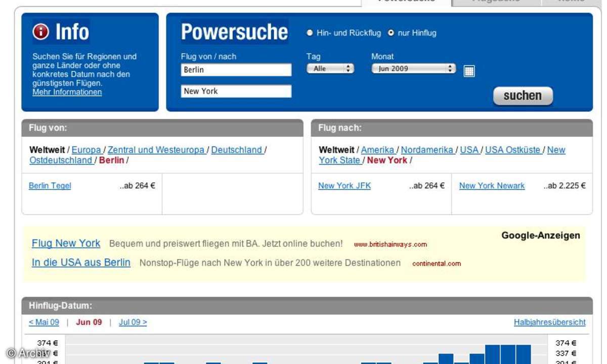607x364 pixels.
Task: Go to next month Jul 09
Action: [x=133, y=322]
